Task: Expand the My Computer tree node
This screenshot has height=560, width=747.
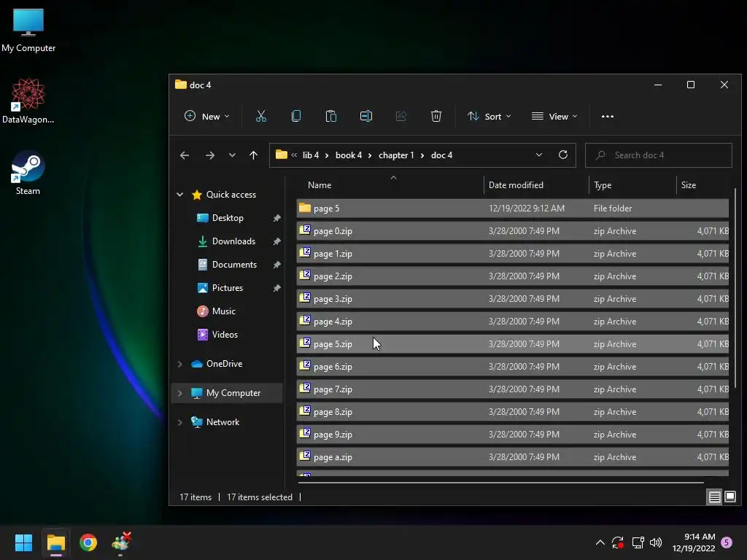Action: pyautogui.click(x=180, y=393)
